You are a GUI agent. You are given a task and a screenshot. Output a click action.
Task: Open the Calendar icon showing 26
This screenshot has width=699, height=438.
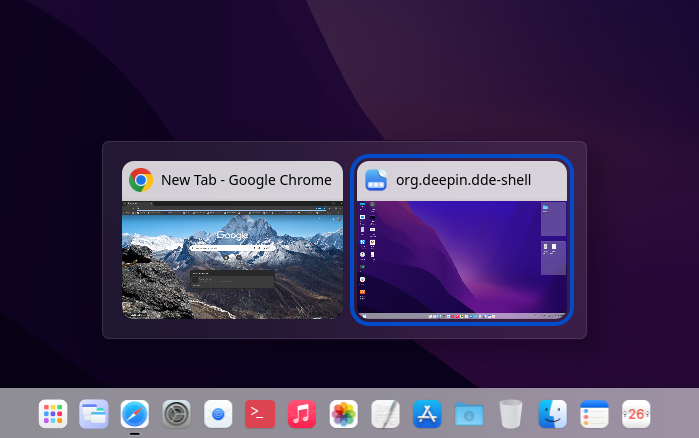(636, 414)
